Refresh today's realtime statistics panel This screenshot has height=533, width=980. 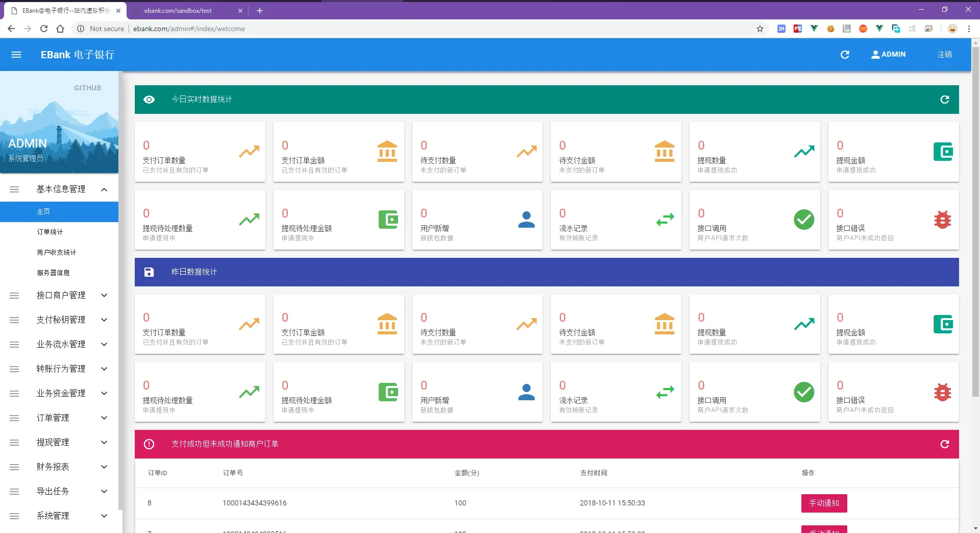coord(945,100)
